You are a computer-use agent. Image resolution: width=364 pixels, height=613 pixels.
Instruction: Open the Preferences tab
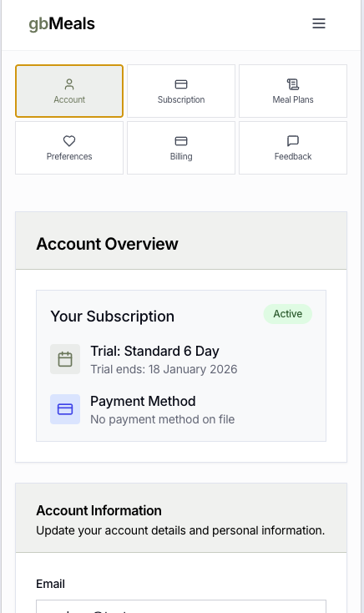(69, 148)
